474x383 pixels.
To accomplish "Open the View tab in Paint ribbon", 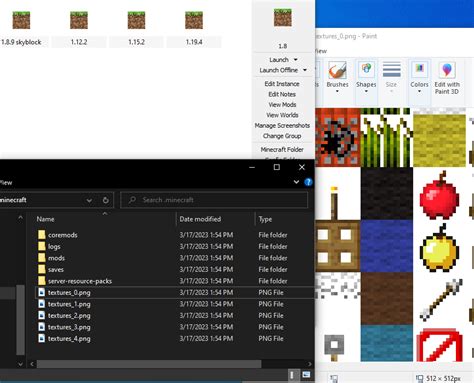I will coord(321,51).
